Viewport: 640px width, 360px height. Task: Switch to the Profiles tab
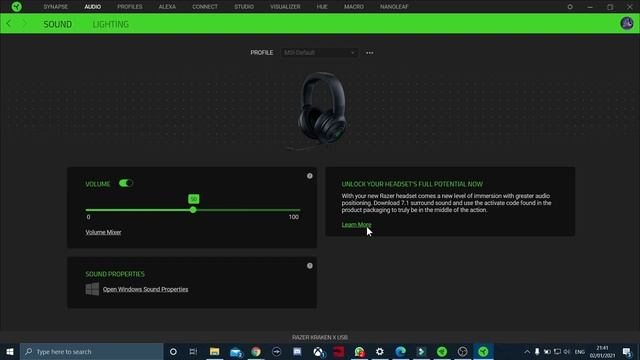point(130,7)
